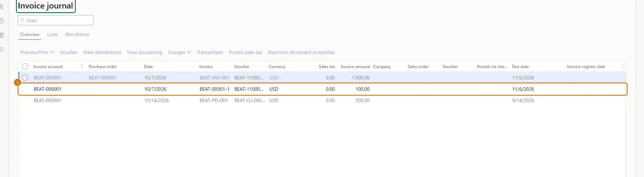Click Transactions action
Screen dimensions: 644x177
(210, 52)
